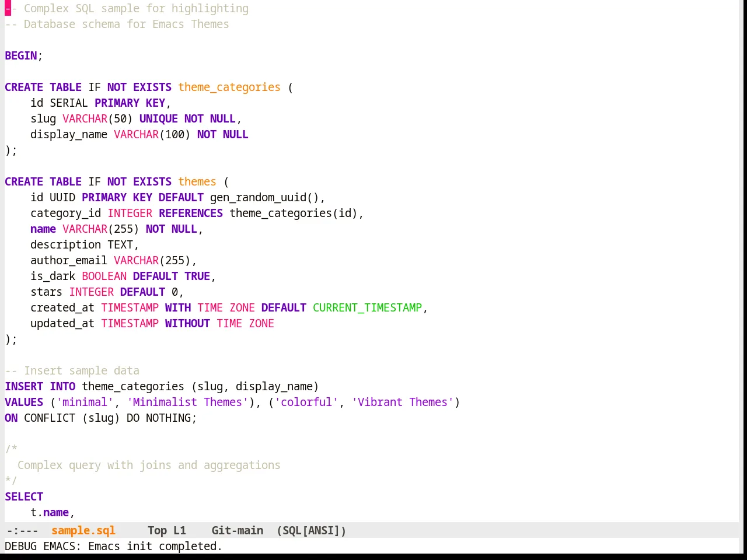Click the 'themes' table name
747x560 pixels.
(x=197, y=181)
